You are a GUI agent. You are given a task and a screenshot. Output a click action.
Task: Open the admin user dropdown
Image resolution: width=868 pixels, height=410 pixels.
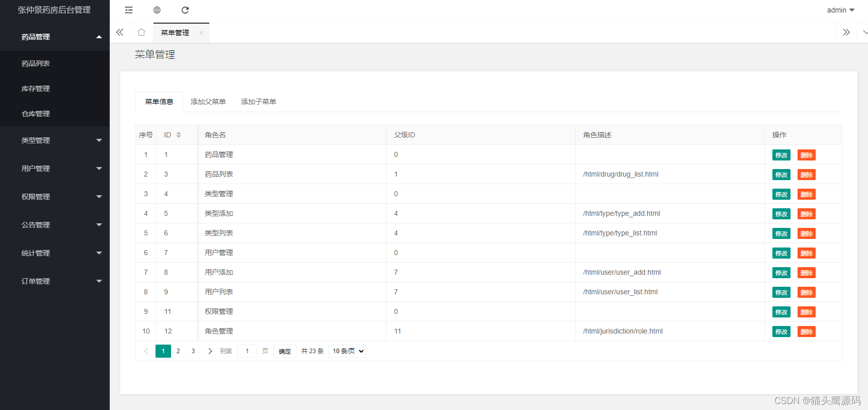pos(841,10)
